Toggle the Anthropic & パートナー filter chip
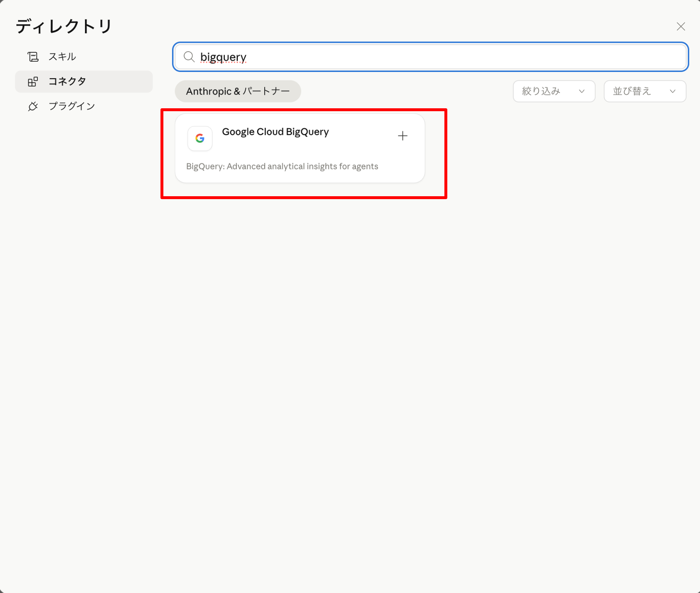Screen dimensions: 700x593 point(238,91)
